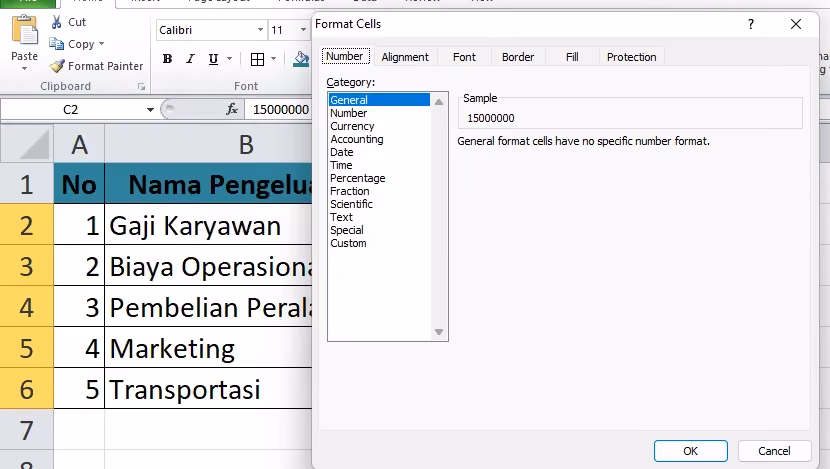Click the Cancel button
This screenshot has height=469, width=830.
pos(774,451)
